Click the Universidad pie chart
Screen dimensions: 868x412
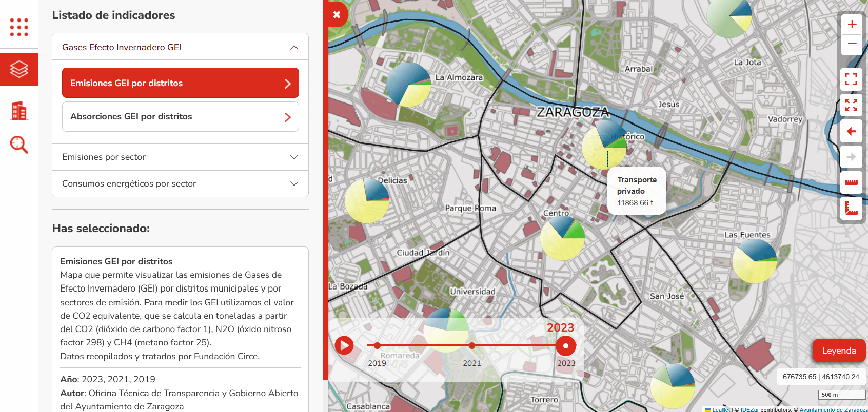click(x=446, y=330)
